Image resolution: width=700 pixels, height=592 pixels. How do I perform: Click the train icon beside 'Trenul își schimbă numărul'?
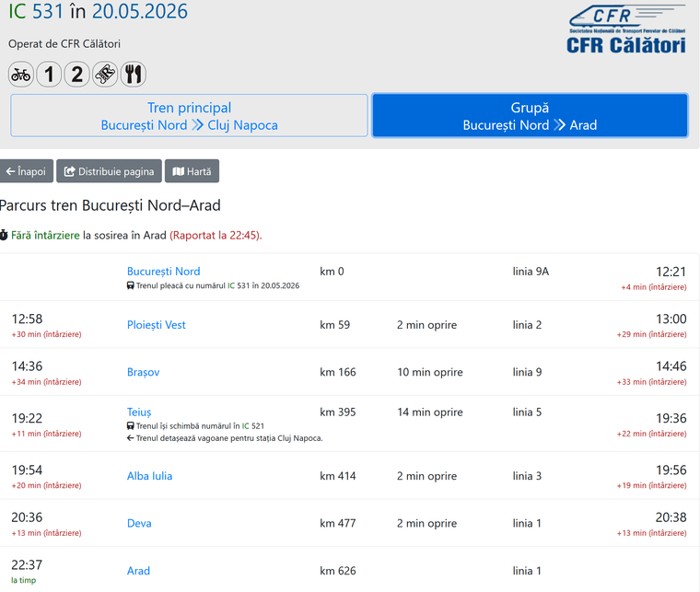(131, 426)
